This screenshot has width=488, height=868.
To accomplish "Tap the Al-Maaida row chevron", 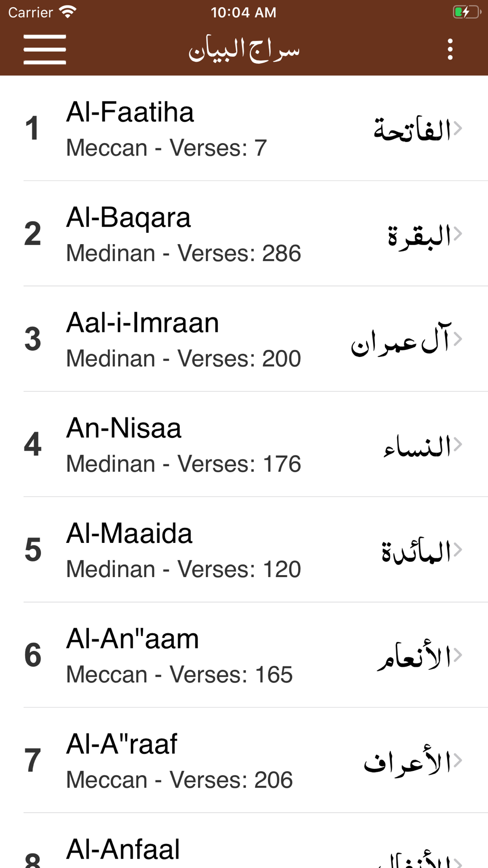I will [x=458, y=550].
